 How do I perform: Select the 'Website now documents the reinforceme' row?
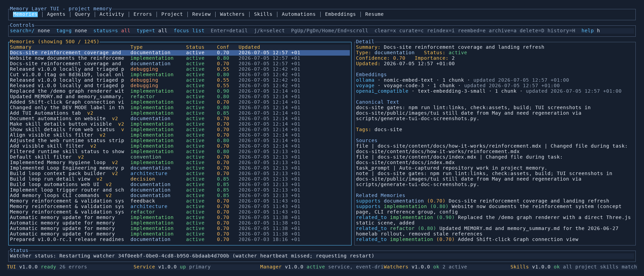pyautogui.click(x=180, y=58)
